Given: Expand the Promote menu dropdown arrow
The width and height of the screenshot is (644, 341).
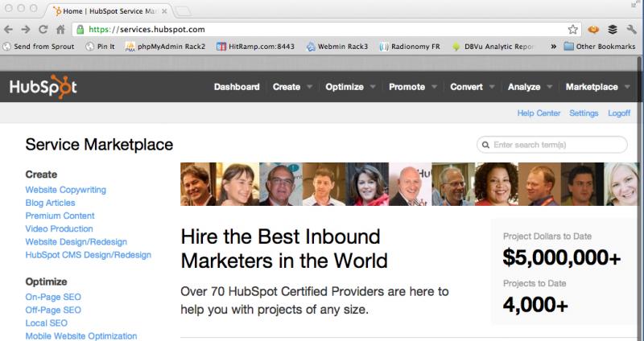Looking at the screenshot, I should [x=434, y=87].
